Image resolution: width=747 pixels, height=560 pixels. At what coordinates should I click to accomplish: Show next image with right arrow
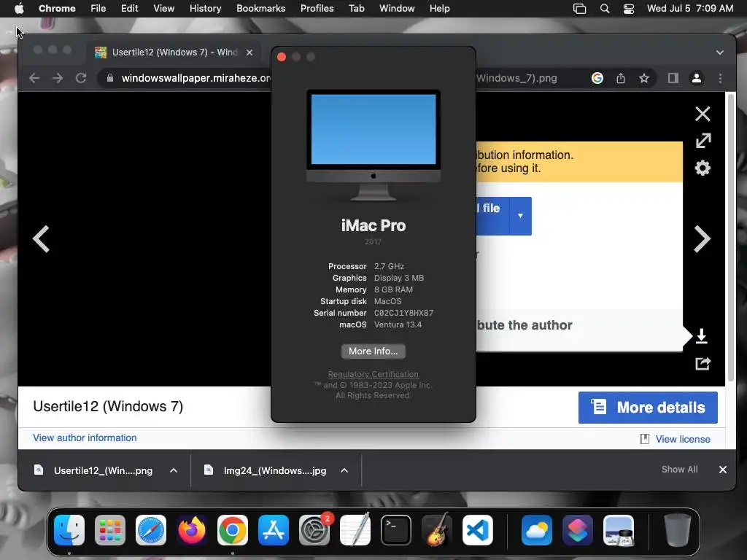(x=703, y=238)
